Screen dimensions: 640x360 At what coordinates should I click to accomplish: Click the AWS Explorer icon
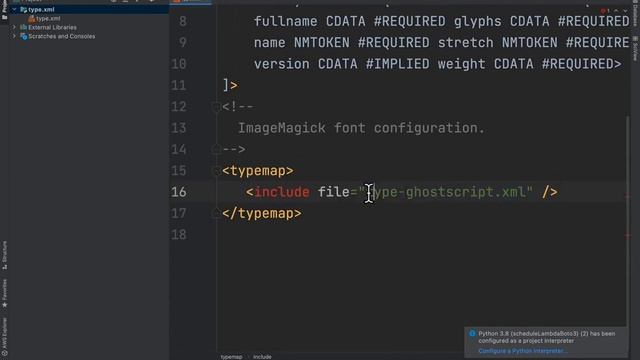click(4, 353)
